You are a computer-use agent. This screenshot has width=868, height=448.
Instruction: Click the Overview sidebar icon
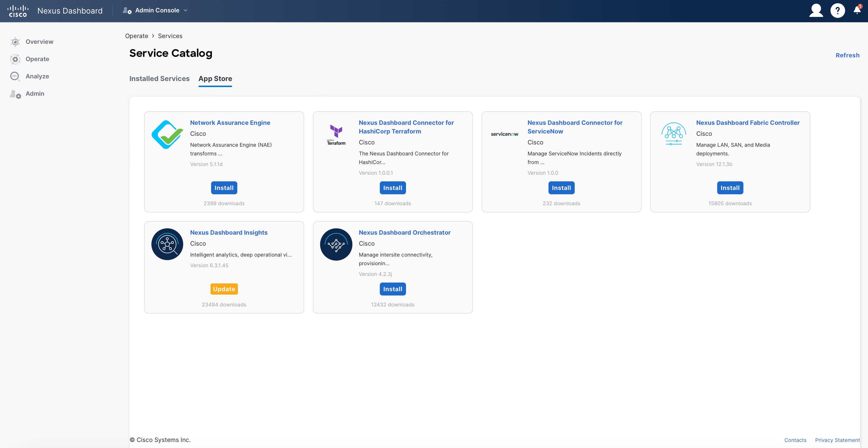click(15, 42)
